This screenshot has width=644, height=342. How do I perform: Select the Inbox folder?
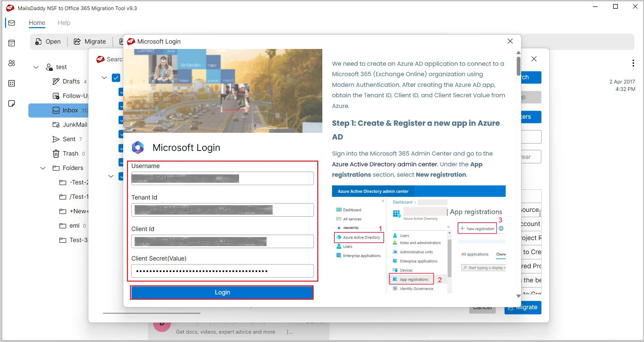(70, 110)
